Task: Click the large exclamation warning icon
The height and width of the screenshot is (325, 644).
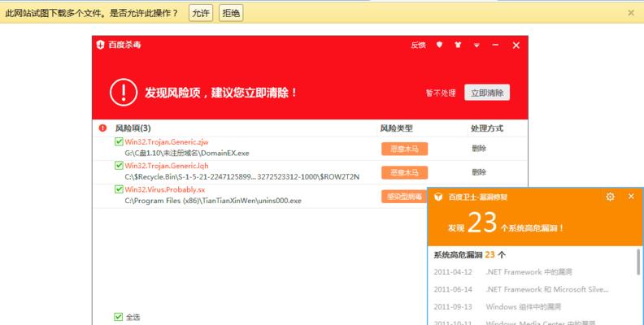Action: click(x=124, y=93)
